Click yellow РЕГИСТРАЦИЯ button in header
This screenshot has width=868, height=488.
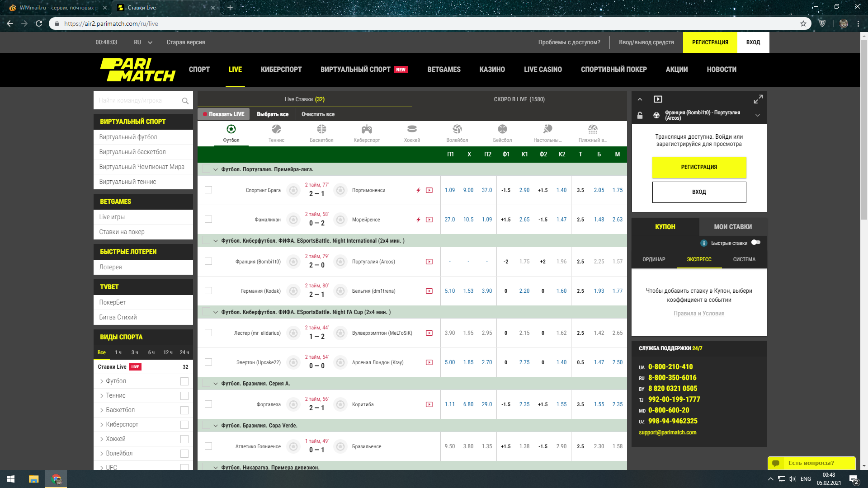pos(710,42)
